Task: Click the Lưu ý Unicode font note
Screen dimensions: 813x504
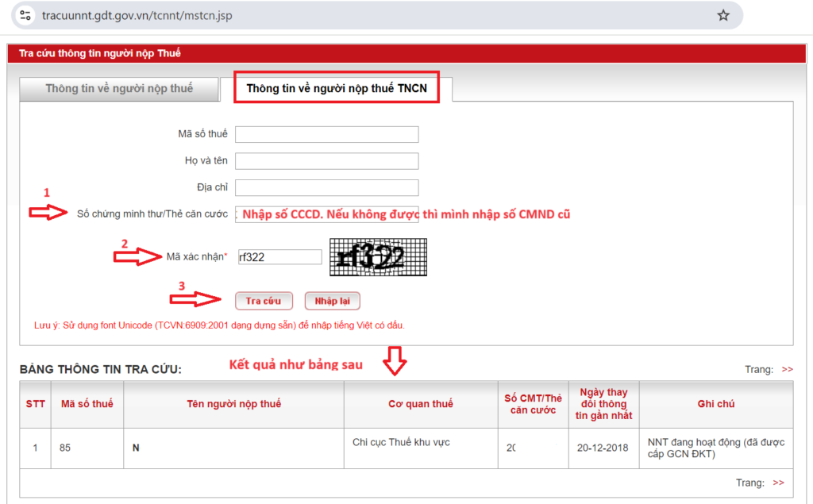Action: pyautogui.click(x=219, y=325)
